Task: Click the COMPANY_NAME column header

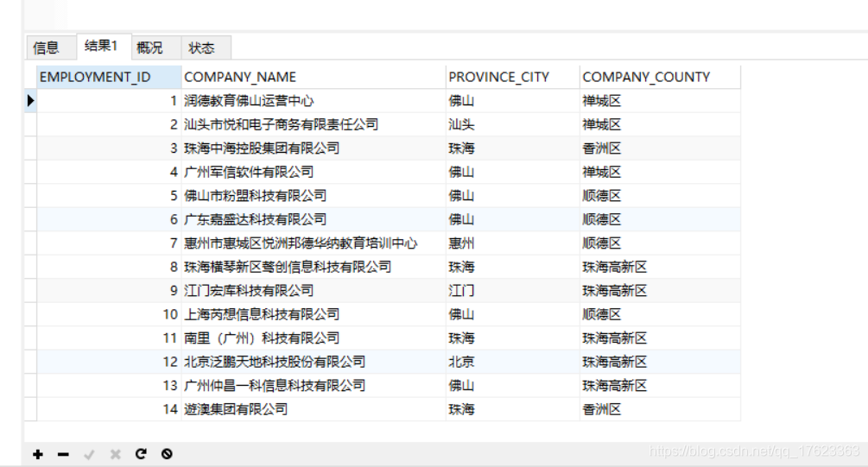Action: point(314,77)
